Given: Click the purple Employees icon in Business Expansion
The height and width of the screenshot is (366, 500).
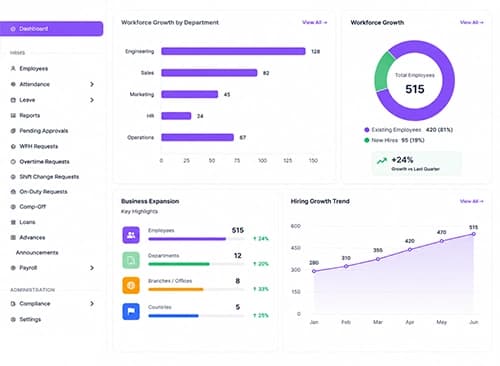Looking at the screenshot, I should click(x=131, y=235).
